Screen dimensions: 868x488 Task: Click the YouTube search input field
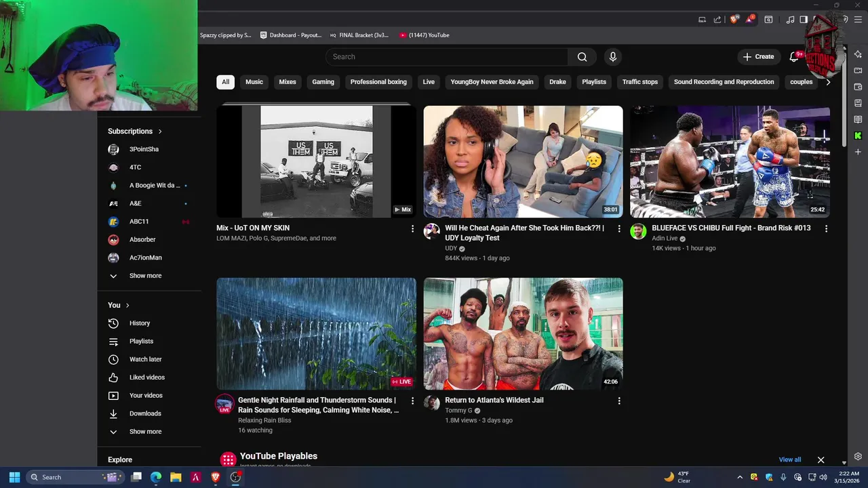[448, 57]
